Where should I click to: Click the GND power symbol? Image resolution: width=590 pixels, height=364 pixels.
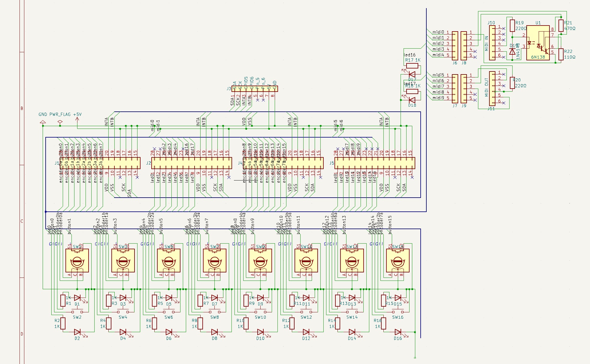[x=43, y=122]
